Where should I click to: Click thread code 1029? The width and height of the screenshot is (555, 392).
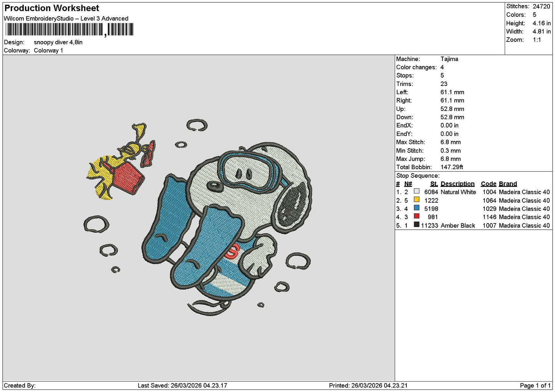(489, 209)
